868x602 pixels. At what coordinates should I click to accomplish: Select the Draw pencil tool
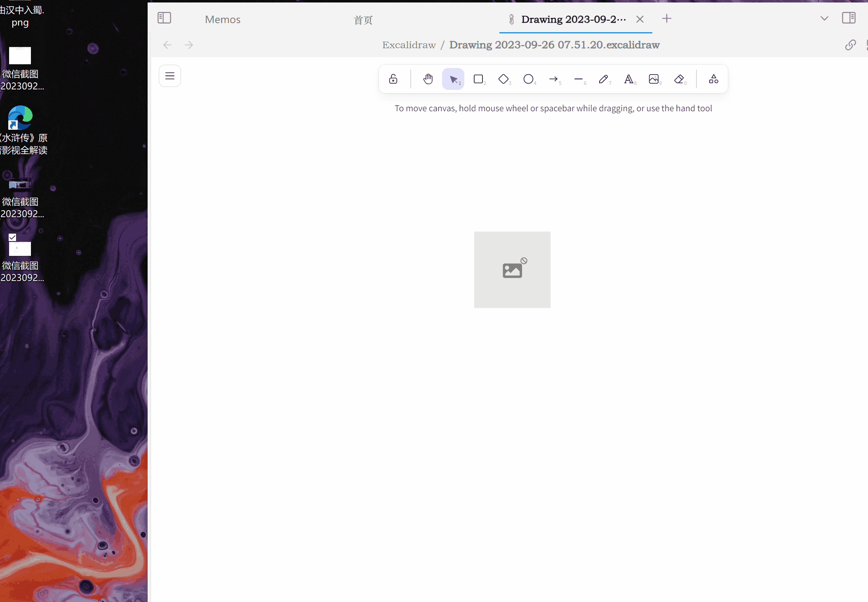pyautogui.click(x=604, y=79)
